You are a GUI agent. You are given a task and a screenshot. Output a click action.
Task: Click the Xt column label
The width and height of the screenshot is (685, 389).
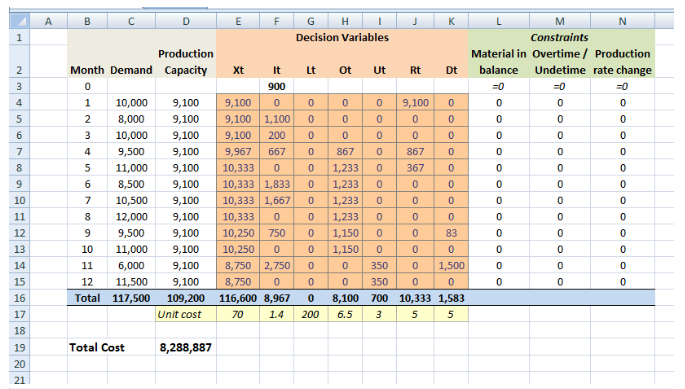(238, 70)
